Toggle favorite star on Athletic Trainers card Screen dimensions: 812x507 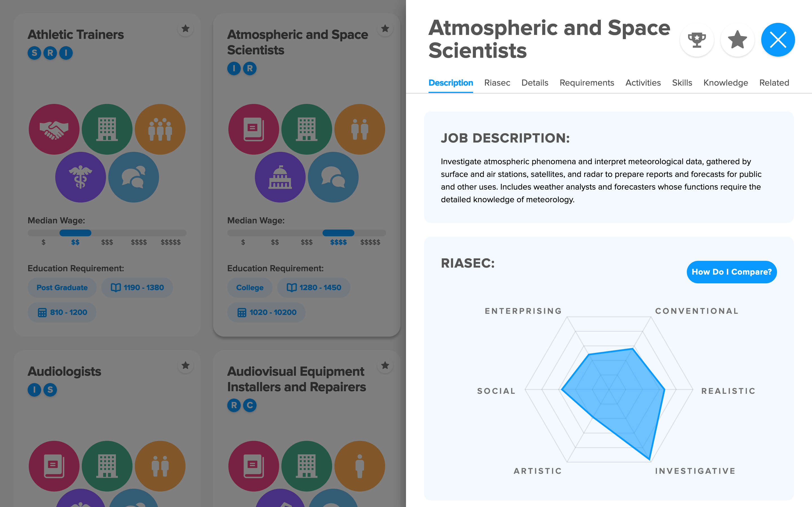pyautogui.click(x=186, y=29)
